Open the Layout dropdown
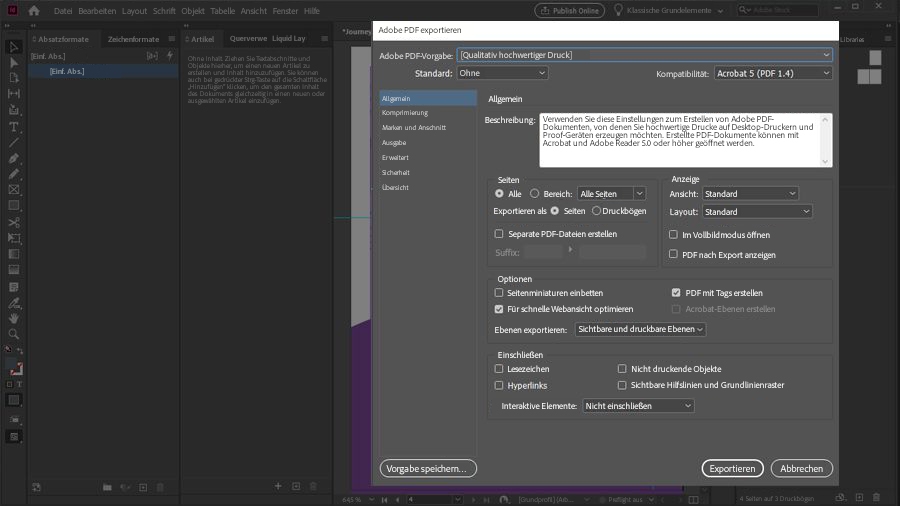This screenshot has height=506, width=900. pyautogui.click(x=757, y=212)
